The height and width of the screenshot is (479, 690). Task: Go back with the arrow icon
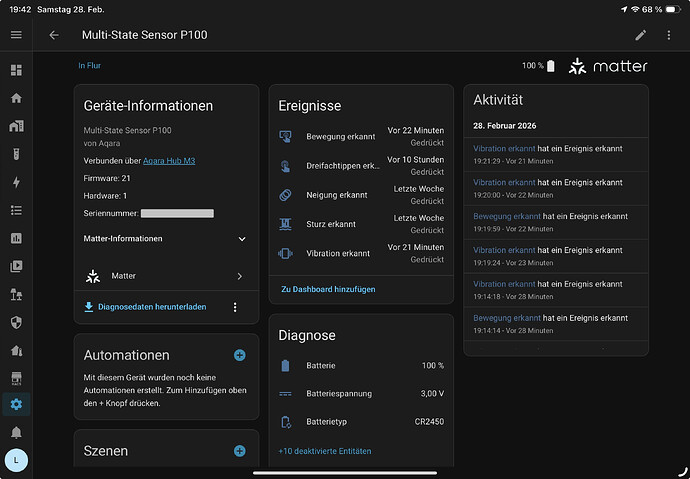click(x=54, y=35)
